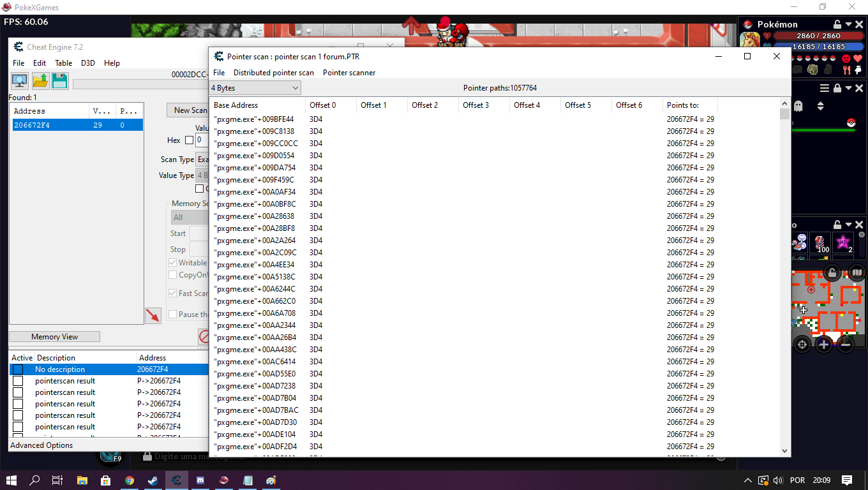Click the save table floppy disk icon
The width and height of the screenshot is (868, 490).
[60, 81]
